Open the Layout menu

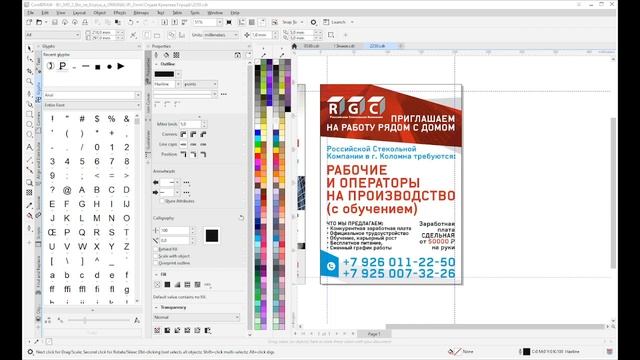pos(79,13)
